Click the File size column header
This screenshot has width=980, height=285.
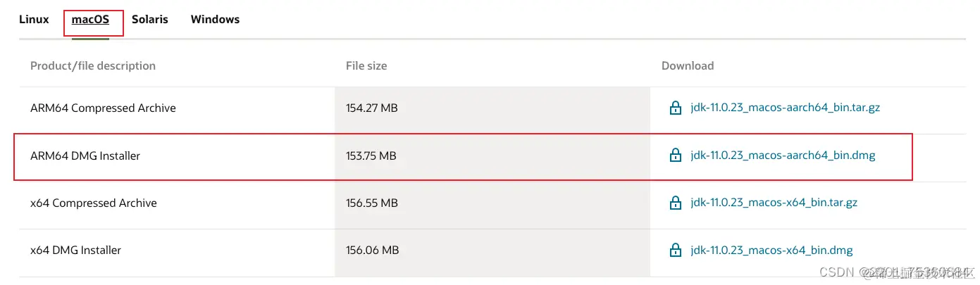point(366,65)
